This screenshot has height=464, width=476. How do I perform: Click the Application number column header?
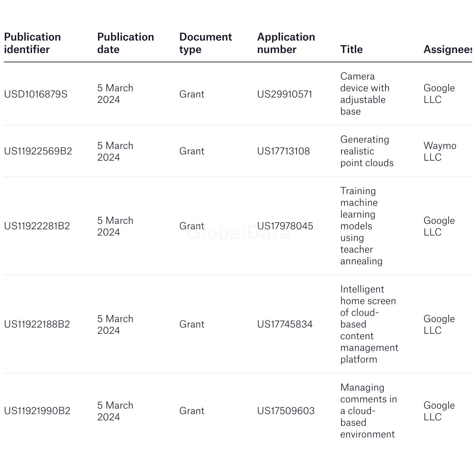pos(286,43)
